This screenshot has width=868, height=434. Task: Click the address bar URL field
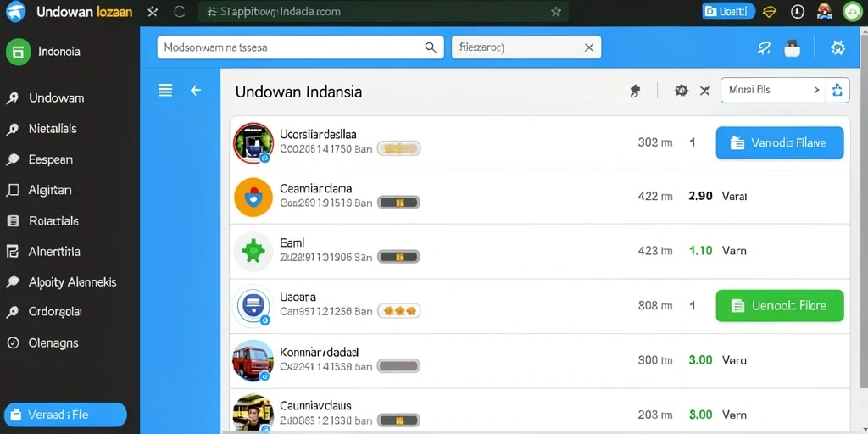pos(383,12)
